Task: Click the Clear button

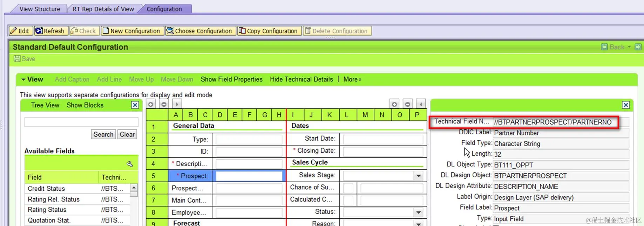Action: 127,134
